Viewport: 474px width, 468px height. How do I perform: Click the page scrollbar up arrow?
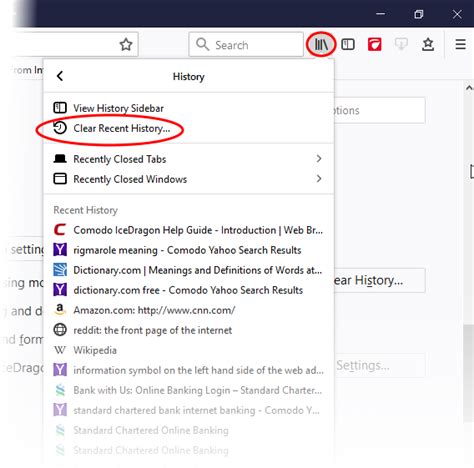coord(469,88)
